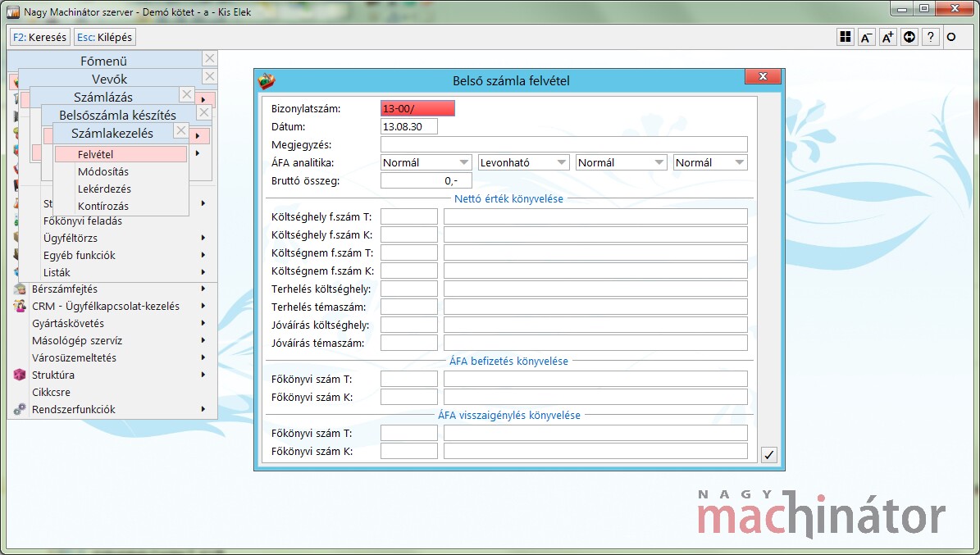The height and width of the screenshot is (555, 980).
Task: Click the Bizonylatszám input field
Action: pyautogui.click(x=417, y=109)
